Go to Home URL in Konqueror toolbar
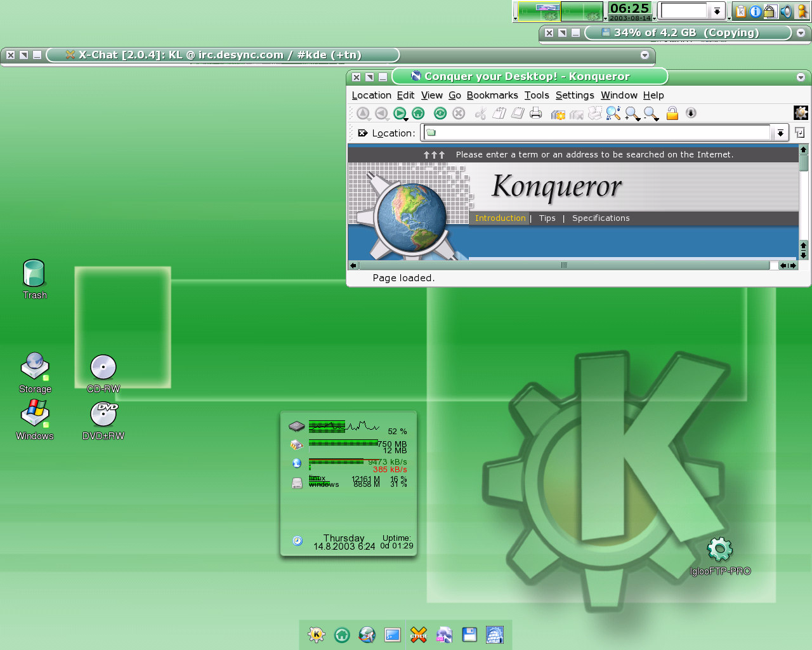The width and height of the screenshot is (812, 650). pyautogui.click(x=418, y=113)
